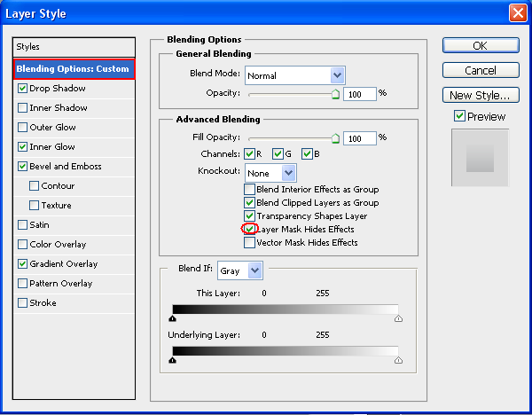Enable the Texture checkbox
This screenshot has height=415, width=532.
(x=34, y=206)
